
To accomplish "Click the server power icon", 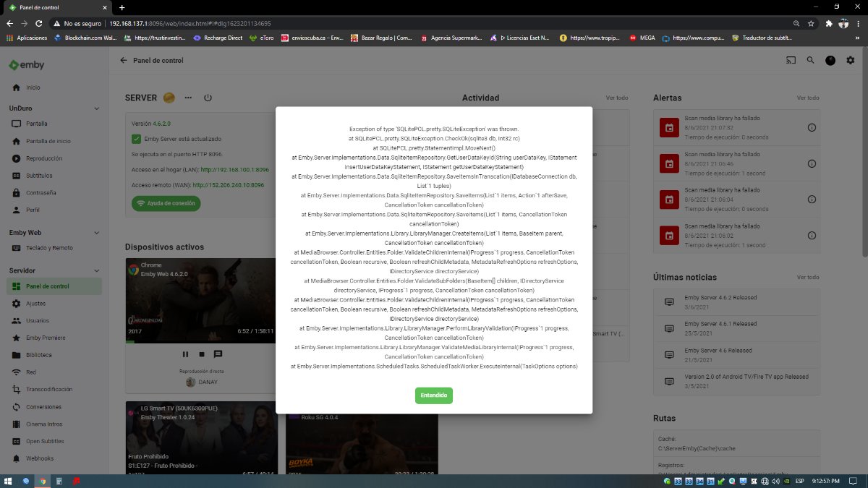I will pyautogui.click(x=208, y=98).
